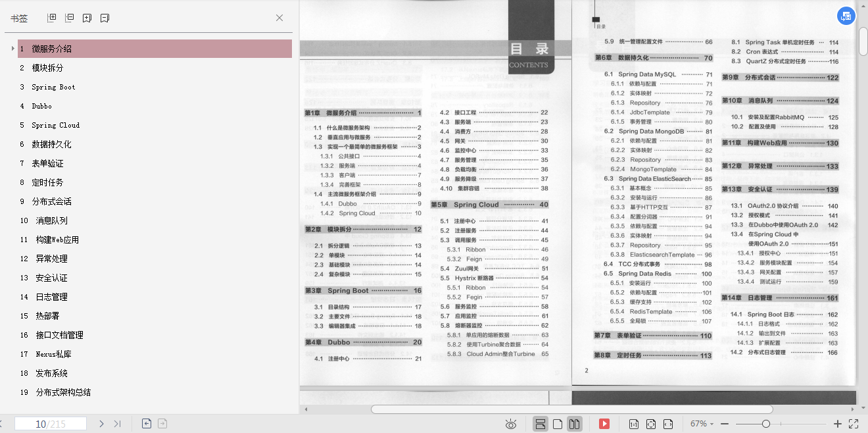Screen dimensions: 868x433
Task: Open bookmark 4 Dubbo
Action: (155, 106)
